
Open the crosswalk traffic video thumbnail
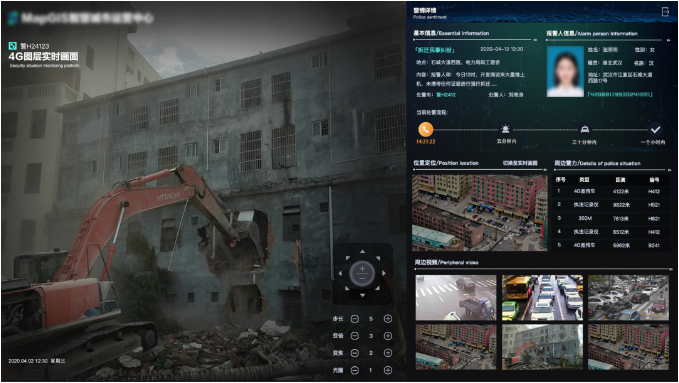456,298
